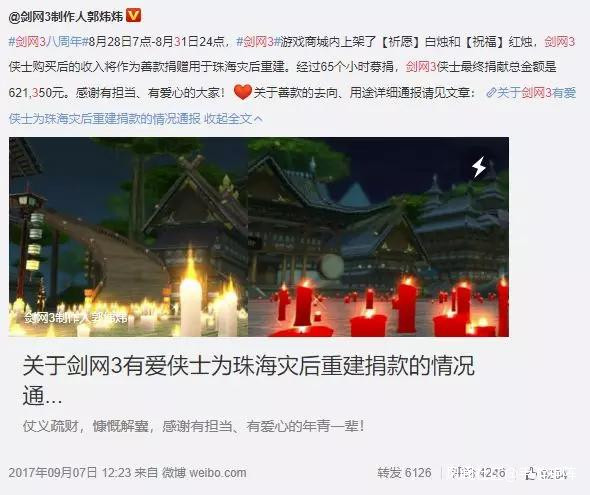Click the 微博 weibo.com source link
590x495 pixels.
pos(204,473)
